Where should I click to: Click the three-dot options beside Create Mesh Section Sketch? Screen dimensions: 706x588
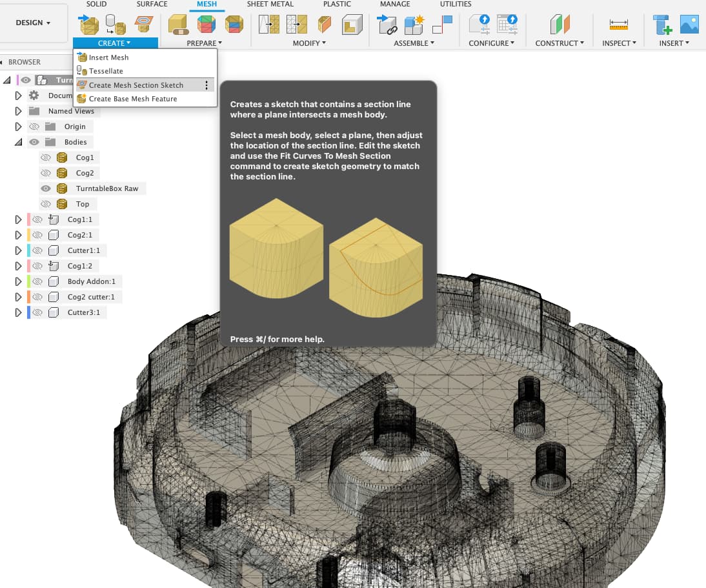(206, 85)
